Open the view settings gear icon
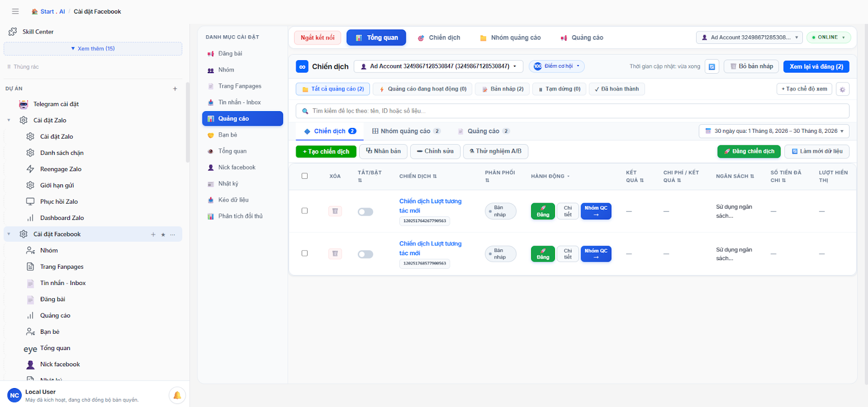 842,89
